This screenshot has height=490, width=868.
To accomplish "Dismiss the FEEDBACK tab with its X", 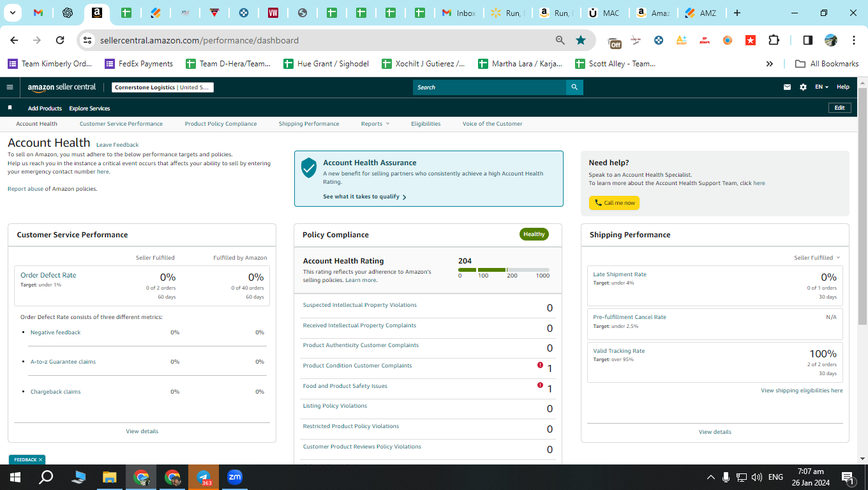I will tap(40, 459).
